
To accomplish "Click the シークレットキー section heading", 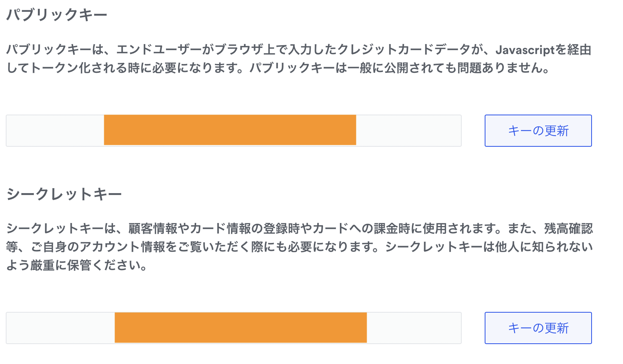I will 64,194.
